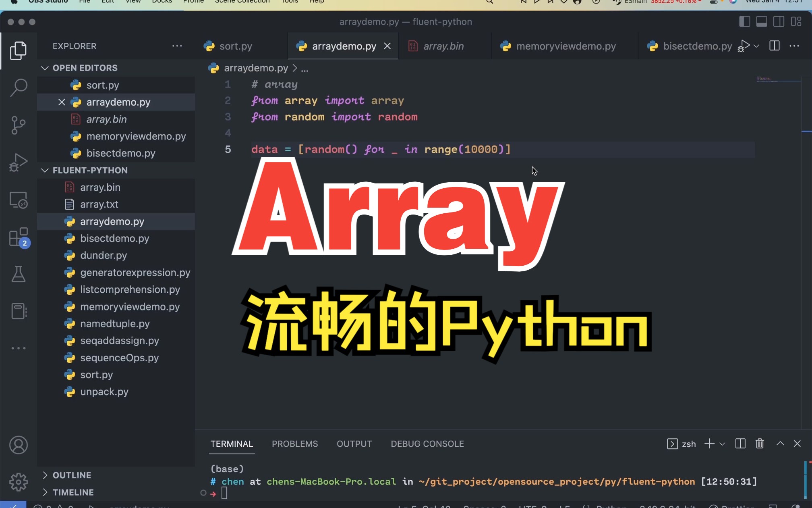
Task: Switch to the PROBLEMS panel tab
Action: 294,443
